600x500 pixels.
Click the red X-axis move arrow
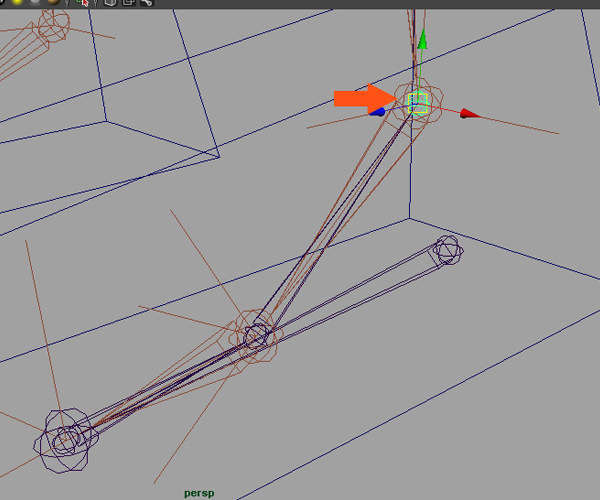click(x=470, y=113)
